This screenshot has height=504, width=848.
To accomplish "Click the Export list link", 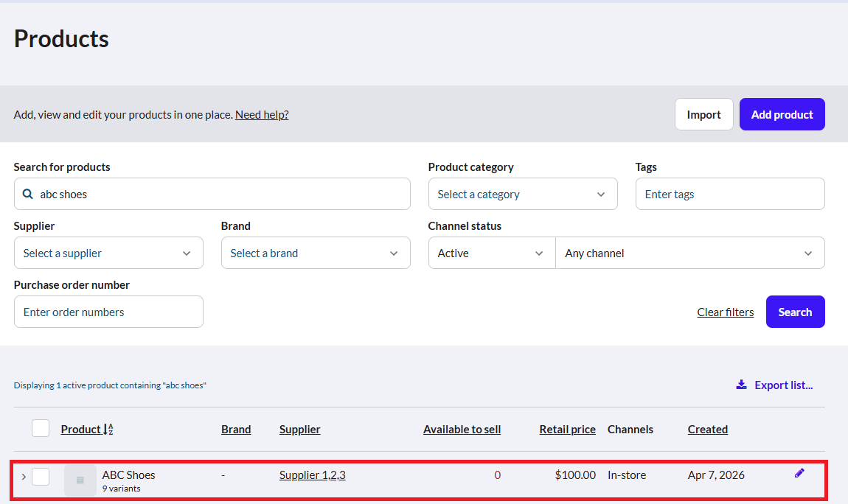I will click(774, 385).
